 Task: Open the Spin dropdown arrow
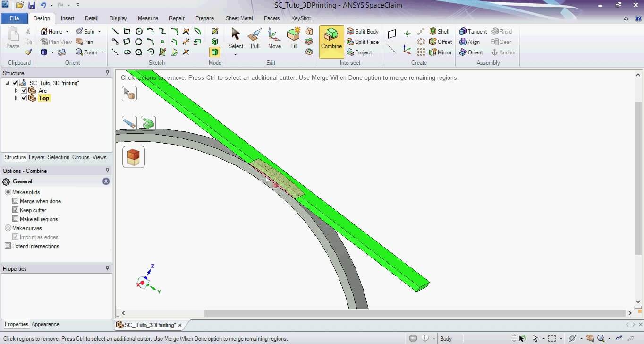click(99, 31)
